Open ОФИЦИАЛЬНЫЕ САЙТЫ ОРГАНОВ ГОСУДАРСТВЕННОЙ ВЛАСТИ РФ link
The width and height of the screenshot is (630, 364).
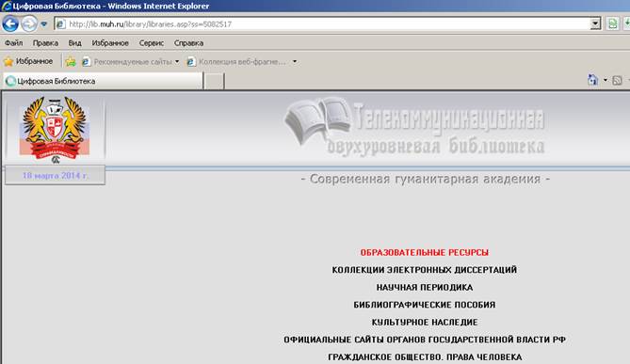tap(425, 340)
